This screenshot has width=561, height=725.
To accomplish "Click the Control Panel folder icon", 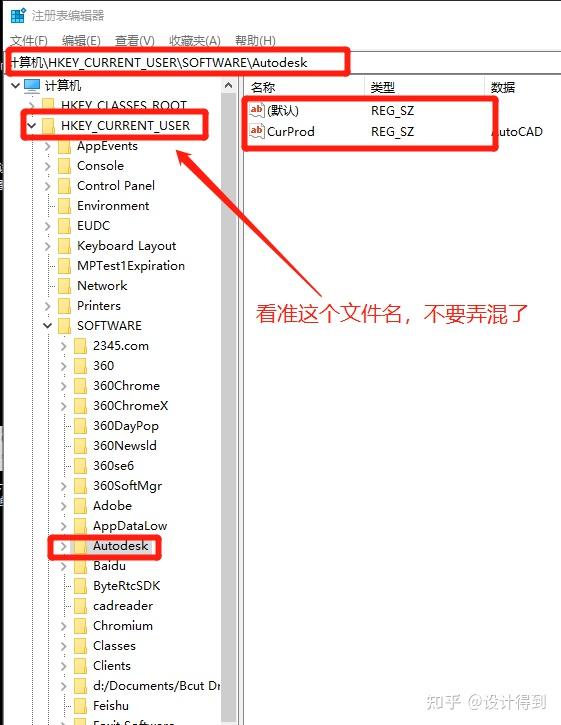I will pos(64,186).
